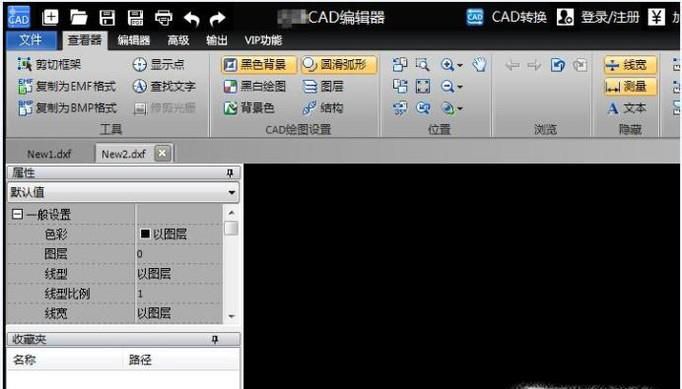Open the 输出 ribbon tab
This screenshot has height=389, width=682.
tap(217, 40)
